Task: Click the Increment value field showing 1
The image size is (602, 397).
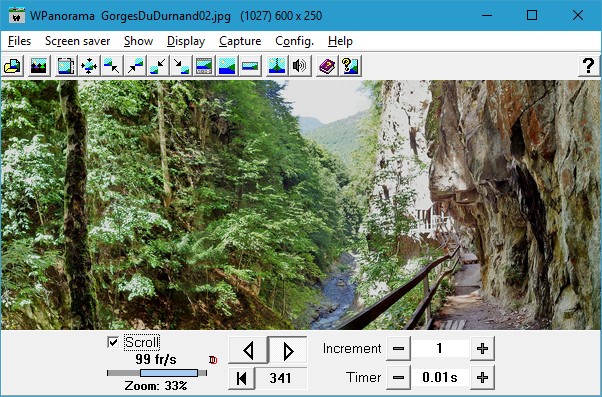Action: [x=440, y=349]
